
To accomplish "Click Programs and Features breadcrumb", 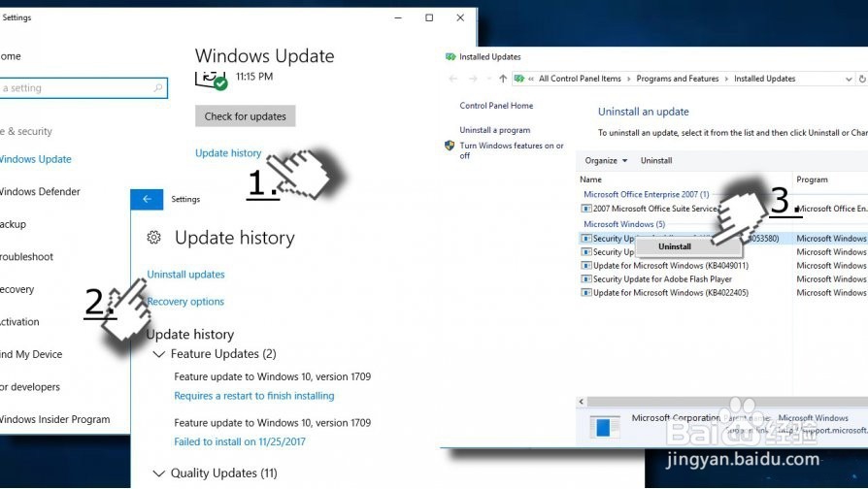I will 678,80.
